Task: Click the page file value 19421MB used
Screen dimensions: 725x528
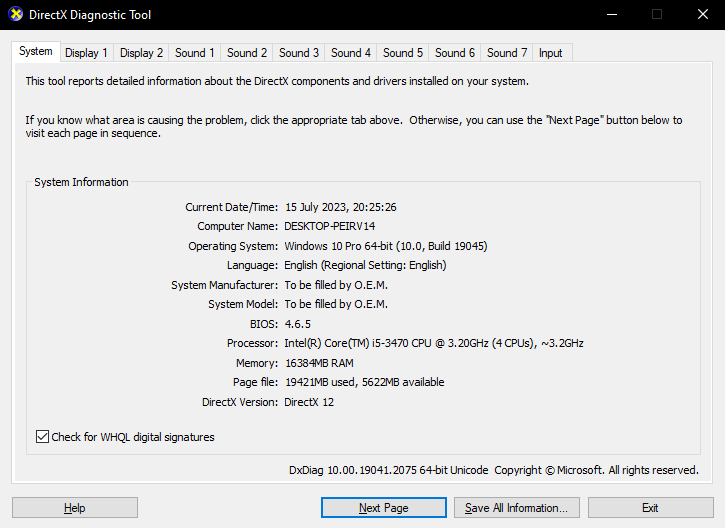Action: 364,382
